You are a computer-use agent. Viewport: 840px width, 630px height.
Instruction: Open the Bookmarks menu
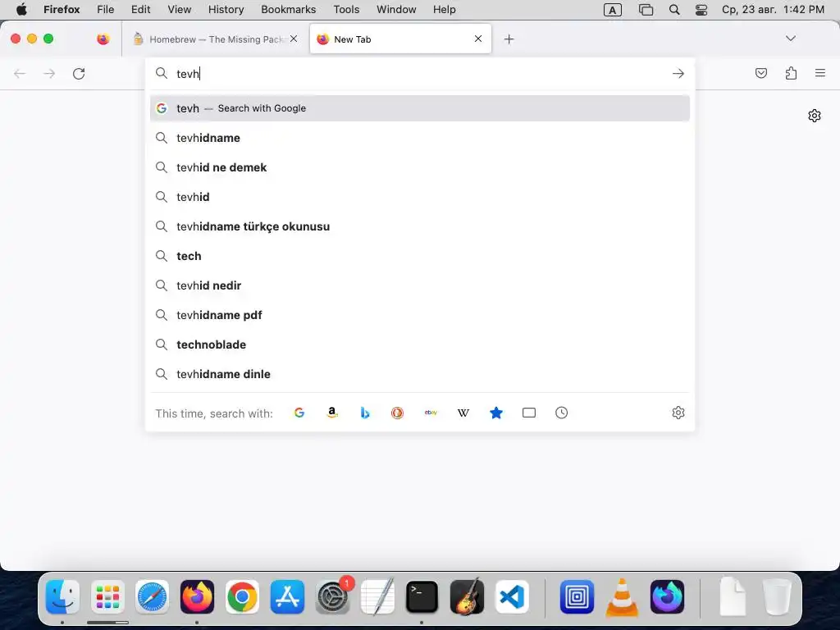288,10
